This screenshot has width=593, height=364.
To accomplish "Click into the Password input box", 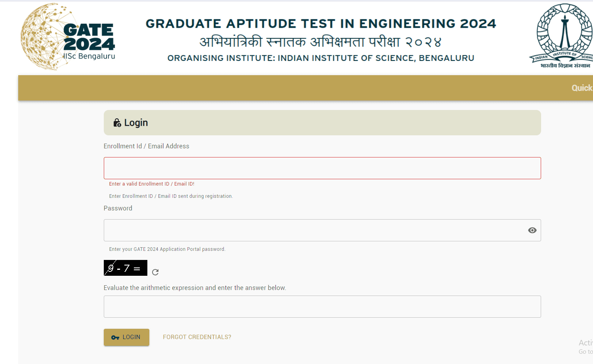I will 315,230.
